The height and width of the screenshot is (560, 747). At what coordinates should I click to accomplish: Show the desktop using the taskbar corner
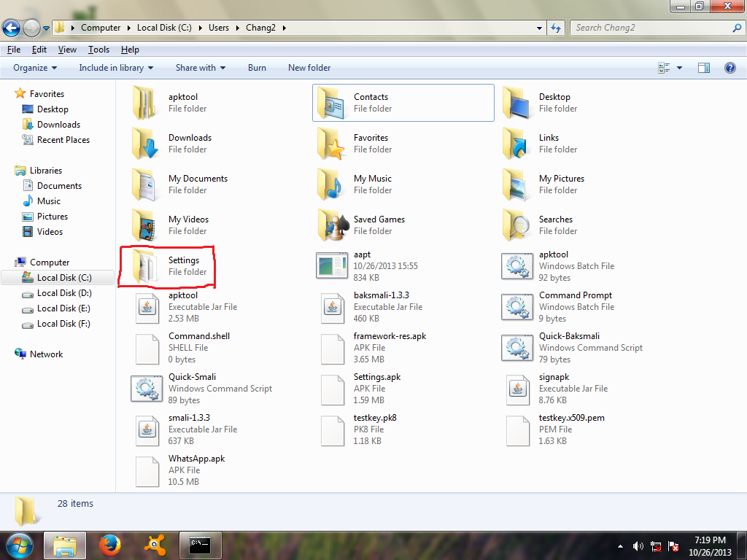pyautogui.click(x=743, y=545)
